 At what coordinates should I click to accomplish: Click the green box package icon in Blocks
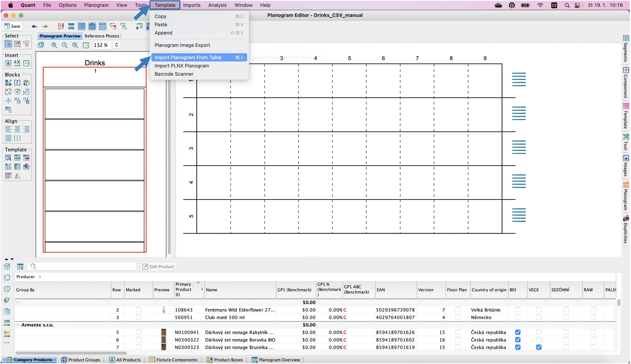pyautogui.click(x=26, y=83)
